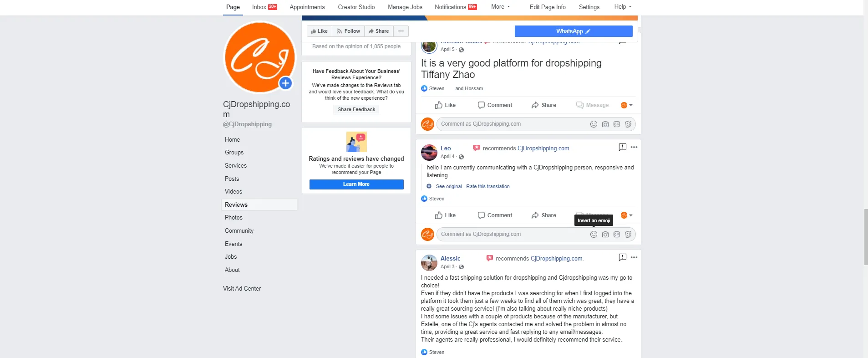Add a GIF to Tiffany's review comment
The image size is (868, 358).
coord(617,124)
